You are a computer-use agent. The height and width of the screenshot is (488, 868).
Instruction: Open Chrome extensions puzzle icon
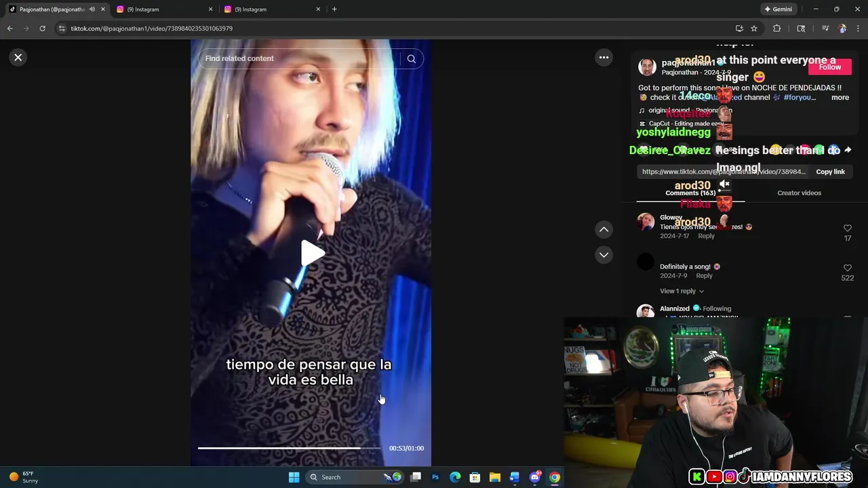[x=777, y=28]
